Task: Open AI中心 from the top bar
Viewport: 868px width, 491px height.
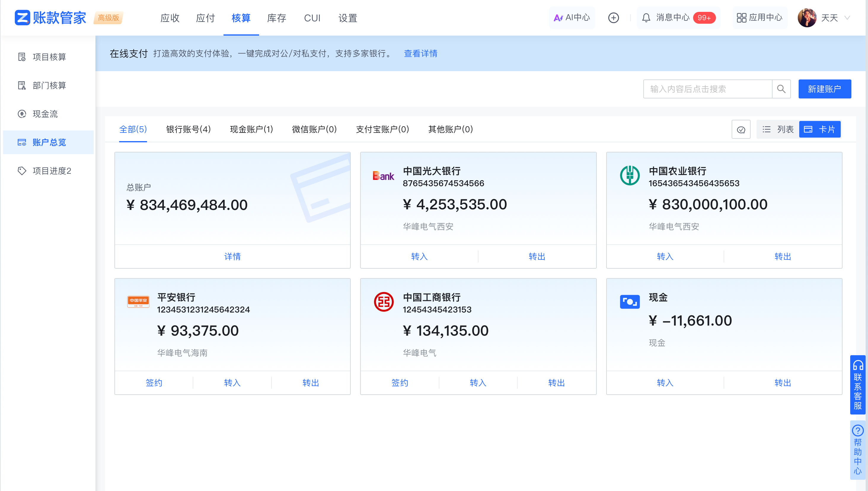Action: coord(572,18)
